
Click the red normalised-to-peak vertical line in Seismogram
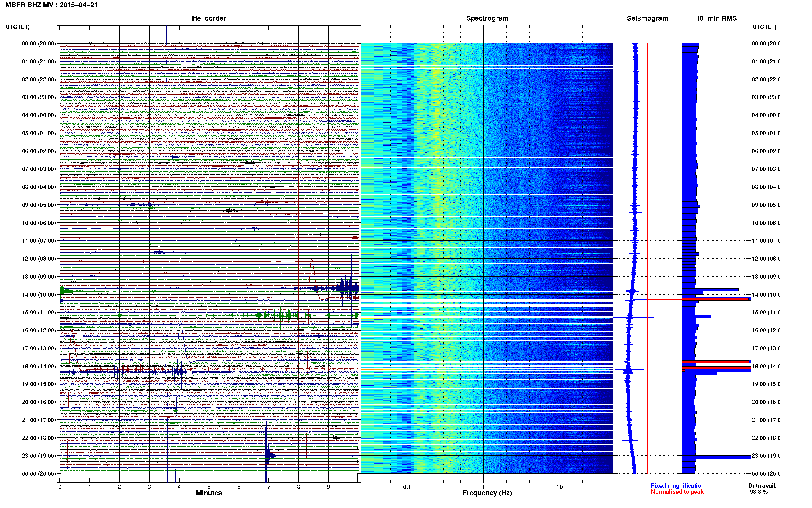647,258
